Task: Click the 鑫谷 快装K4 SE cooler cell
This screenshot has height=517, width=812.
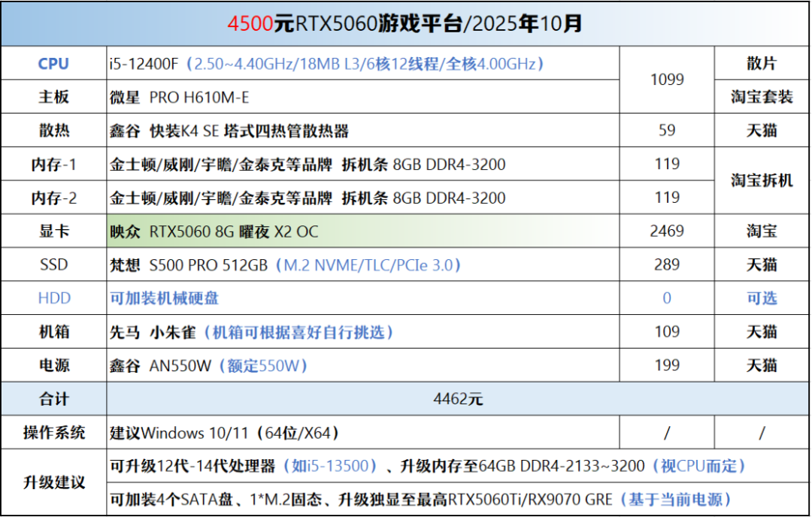Action: (229, 131)
